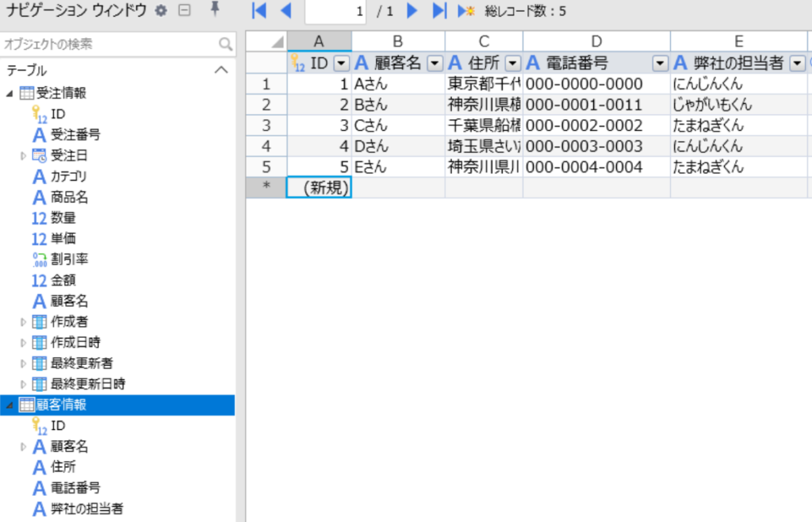Collapse the 顧客情報 table node
The image size is (812, 522).
pos(10,405)
